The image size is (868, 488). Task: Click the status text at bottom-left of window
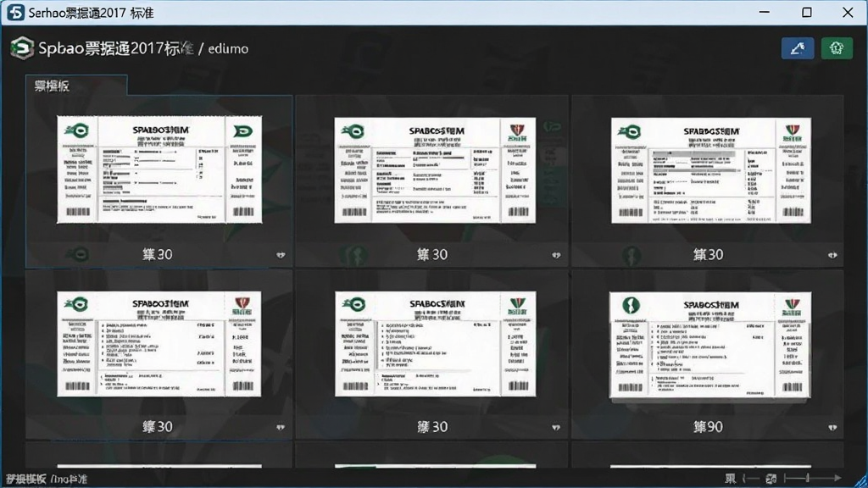(x=47, y=480)
